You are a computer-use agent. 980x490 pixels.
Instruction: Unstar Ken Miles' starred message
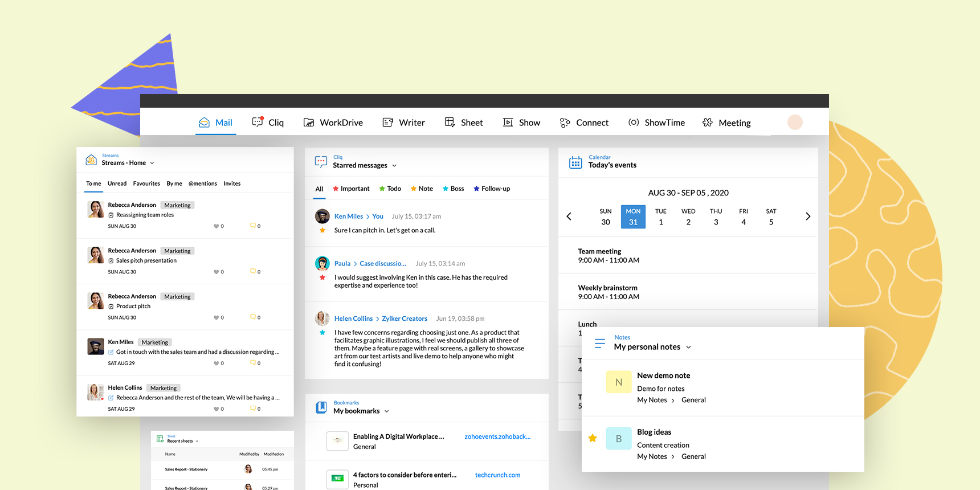(322, 230)
